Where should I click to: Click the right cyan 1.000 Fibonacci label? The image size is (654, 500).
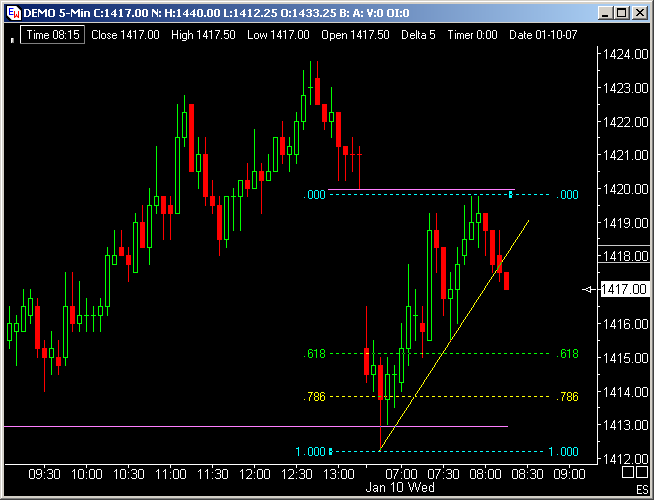pyautogui.click(x=563, y=452)
